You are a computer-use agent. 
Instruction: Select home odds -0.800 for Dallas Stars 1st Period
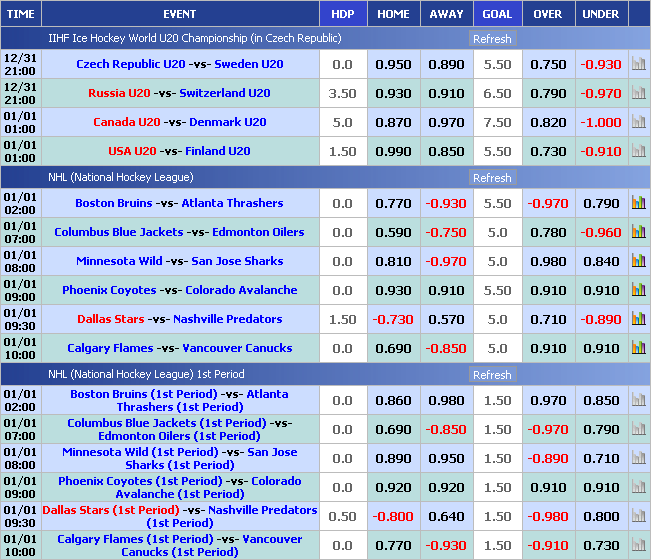point(393,516)
